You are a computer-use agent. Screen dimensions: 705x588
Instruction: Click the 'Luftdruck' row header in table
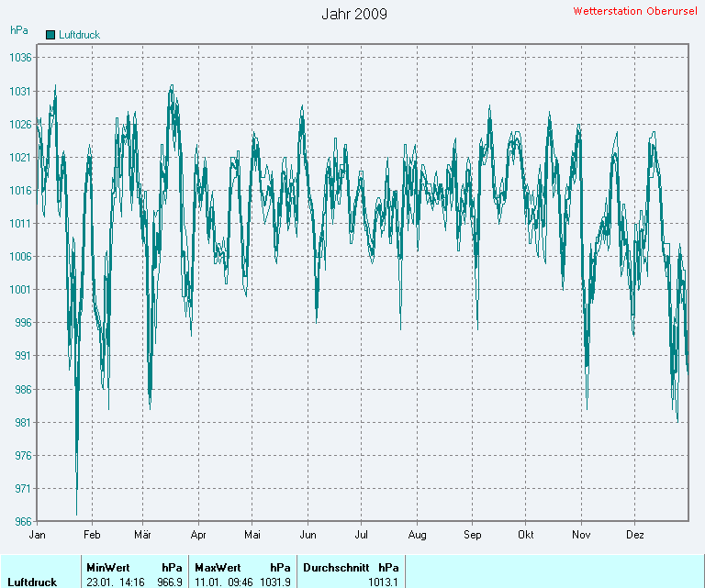(32, 582)
